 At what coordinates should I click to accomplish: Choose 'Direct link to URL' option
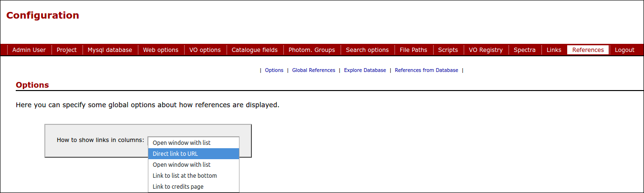click(x=194, y=153)
